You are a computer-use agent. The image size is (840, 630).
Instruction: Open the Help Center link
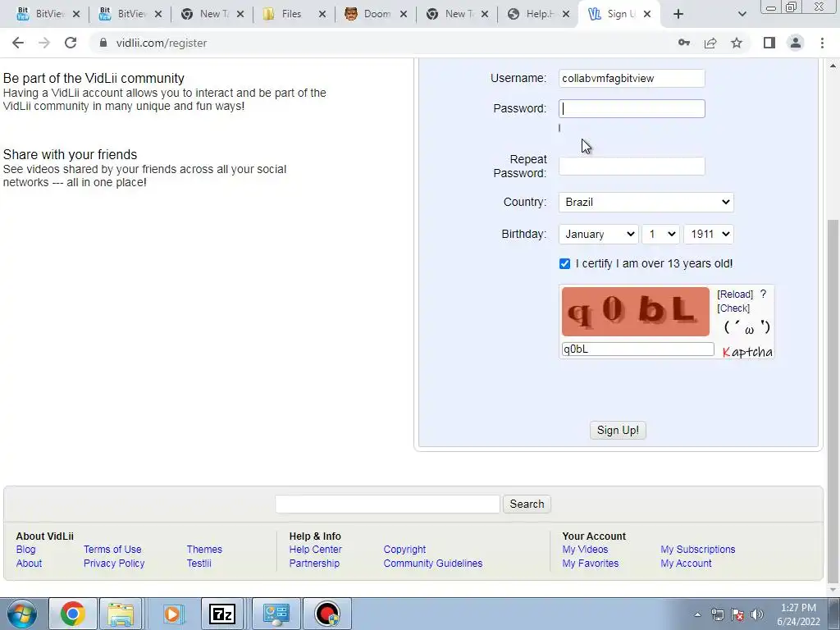tap(316, 549)
